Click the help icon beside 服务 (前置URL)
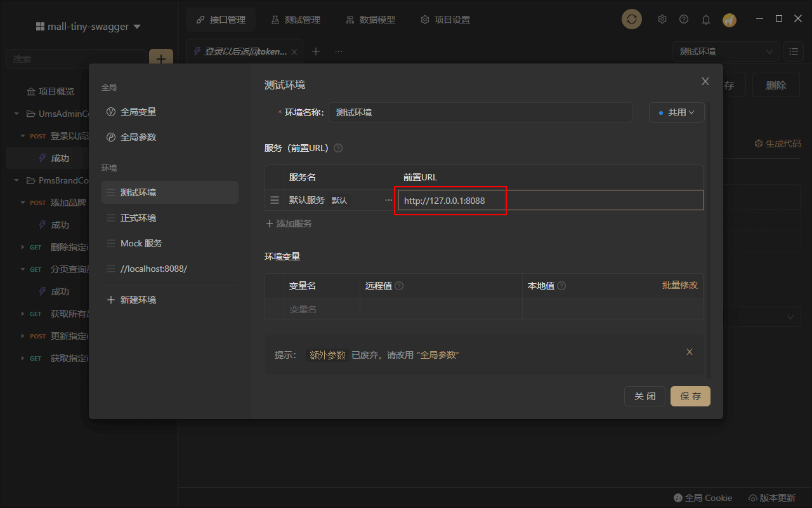 point(338,148)
